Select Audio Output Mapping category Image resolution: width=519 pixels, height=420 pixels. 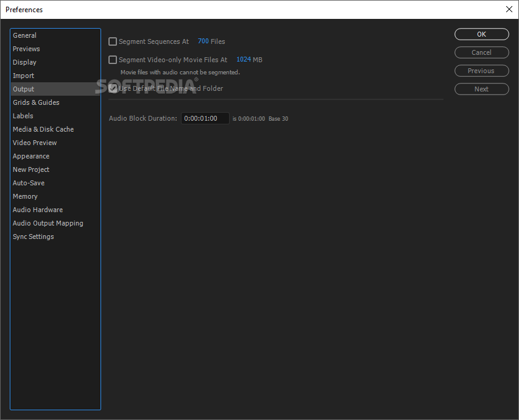pyautogui.click(x=55, y=223)
